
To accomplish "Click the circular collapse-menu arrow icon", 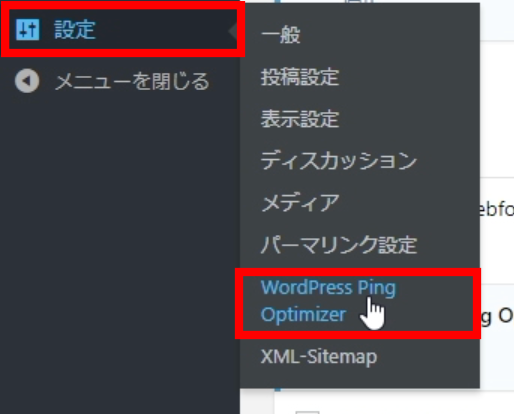I will click(x=27, y=81).
